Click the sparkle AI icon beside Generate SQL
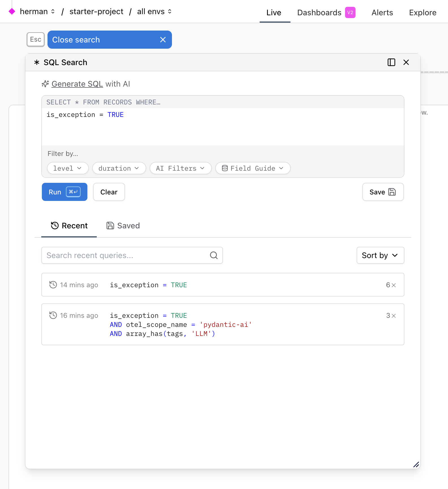 click(x=45, y=84)
